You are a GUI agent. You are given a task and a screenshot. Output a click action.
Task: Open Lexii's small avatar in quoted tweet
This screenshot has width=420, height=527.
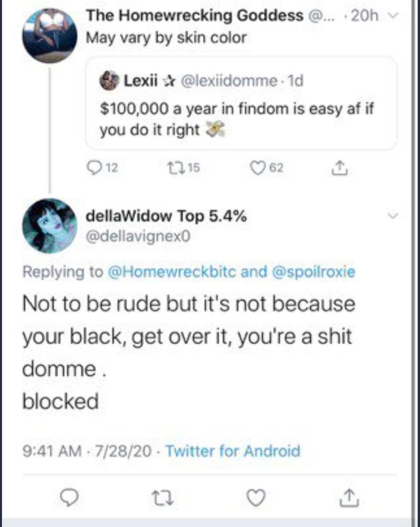pos(108,81)
